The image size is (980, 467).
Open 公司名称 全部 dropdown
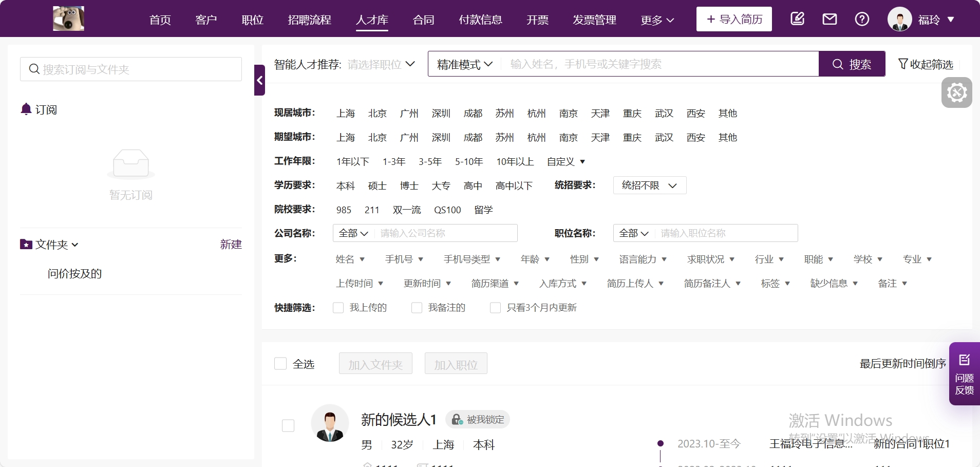pos(353,233)
